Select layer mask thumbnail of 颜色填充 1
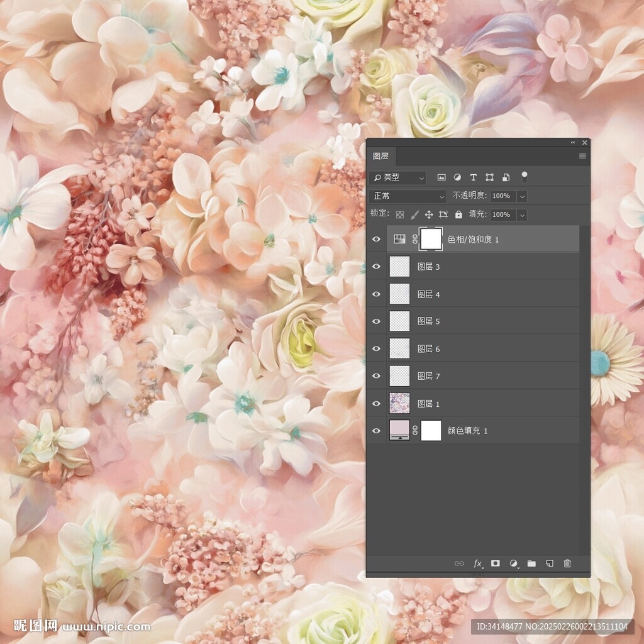 pyautogui.click(x=431, y=430)
